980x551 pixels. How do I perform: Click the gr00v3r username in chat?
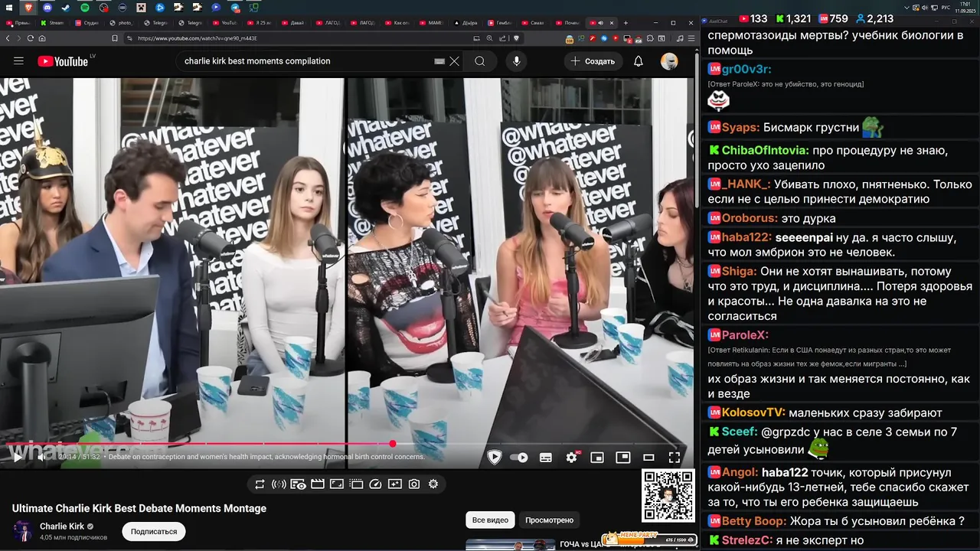(745, 69)
